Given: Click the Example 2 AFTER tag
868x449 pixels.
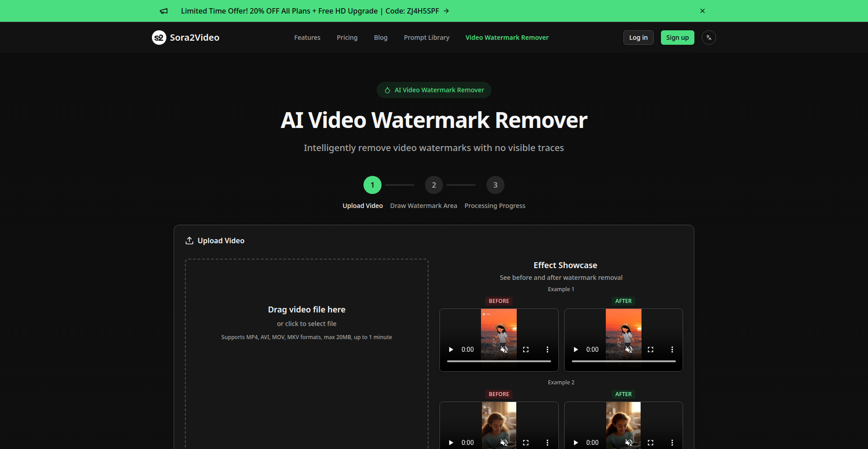Looking at the screenshot, I should point(623,394).
